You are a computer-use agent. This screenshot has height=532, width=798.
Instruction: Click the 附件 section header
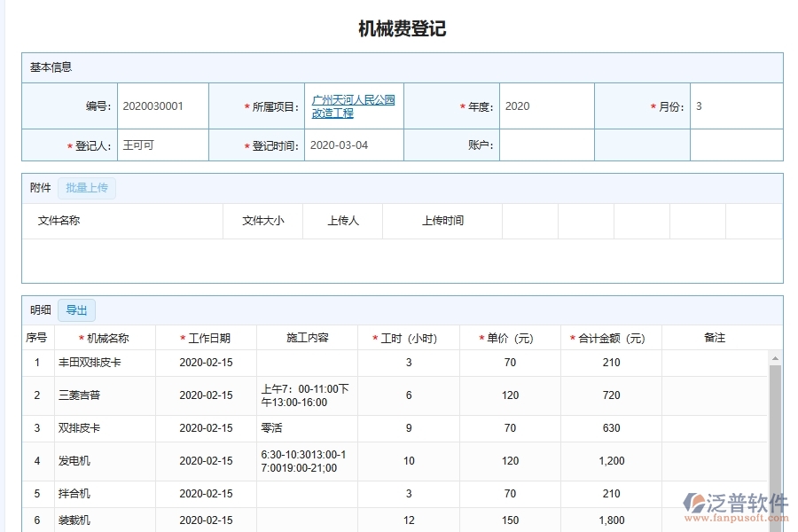tap(39, 187)
